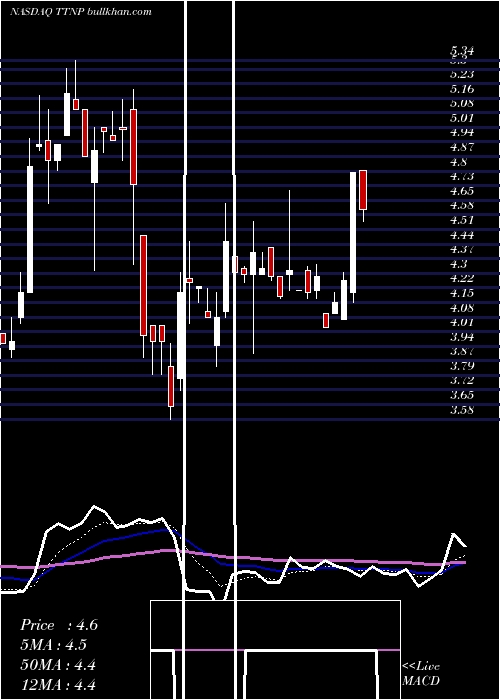Click the 4.44 price axis label
The image size is (500, 700).
tap(462, 235)
